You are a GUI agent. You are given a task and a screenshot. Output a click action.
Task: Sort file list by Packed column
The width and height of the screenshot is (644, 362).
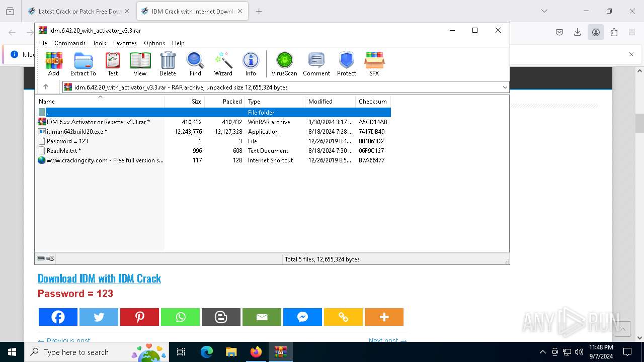click(225, 101)
